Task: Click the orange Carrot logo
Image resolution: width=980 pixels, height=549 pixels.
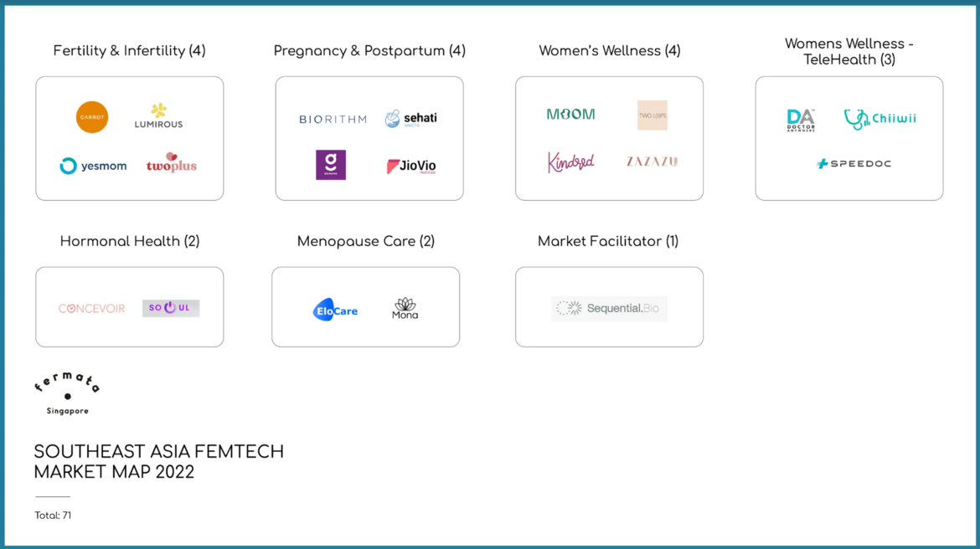Action: (x=92, y=117)
